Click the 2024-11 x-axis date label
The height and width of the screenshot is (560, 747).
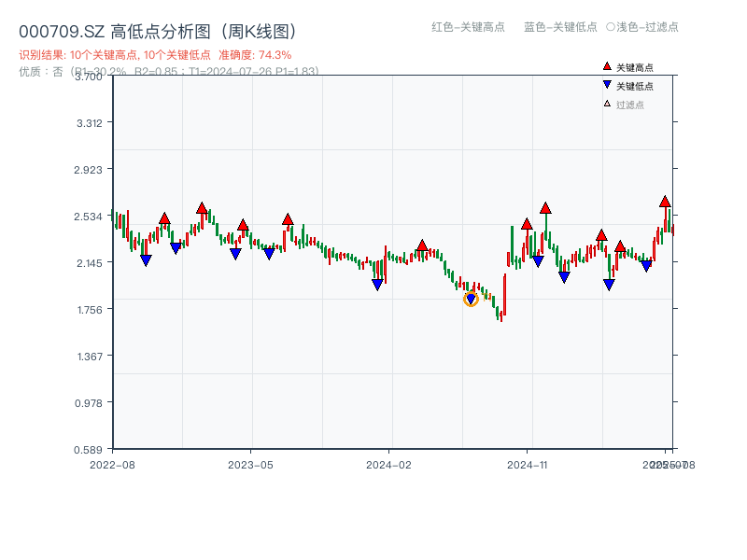[527, 464]
